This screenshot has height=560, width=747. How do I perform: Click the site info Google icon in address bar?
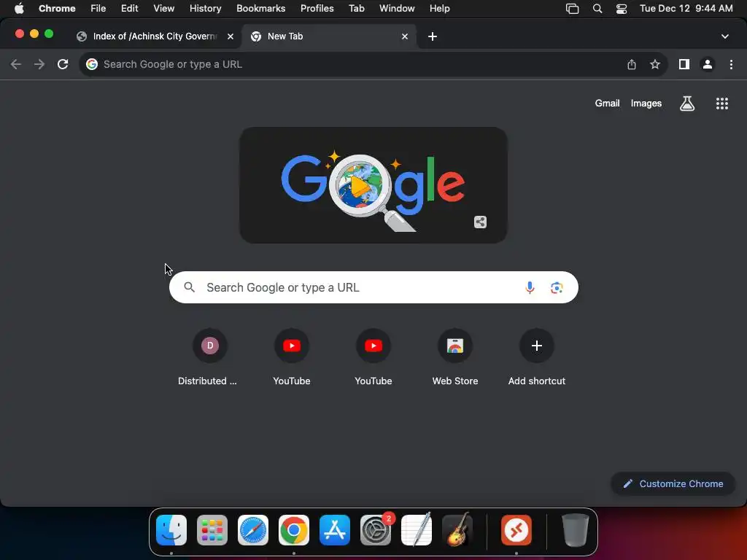point(92,64)
